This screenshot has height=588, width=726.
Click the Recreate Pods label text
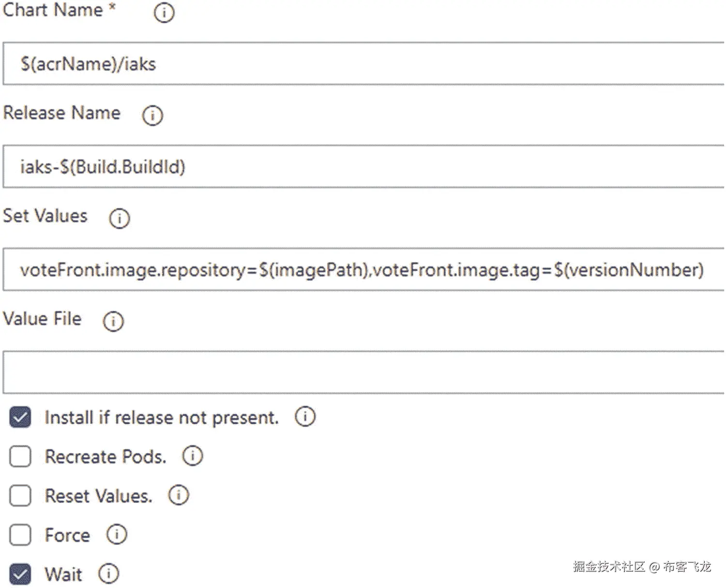coord(106,456)
